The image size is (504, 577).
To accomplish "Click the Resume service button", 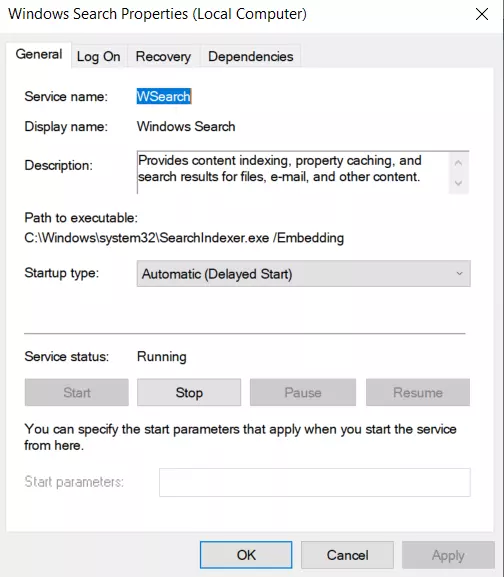I will pos(418,392).
